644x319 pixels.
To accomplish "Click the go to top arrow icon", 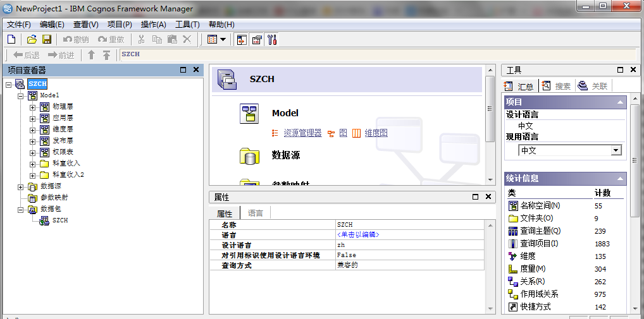I will 106,55.
